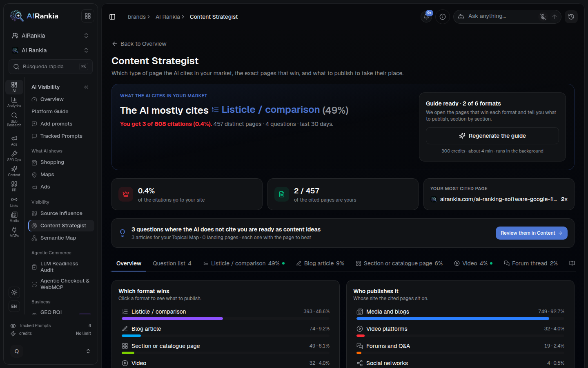Focus the Búsqueda rápida search field

click(x=51, y=67)
